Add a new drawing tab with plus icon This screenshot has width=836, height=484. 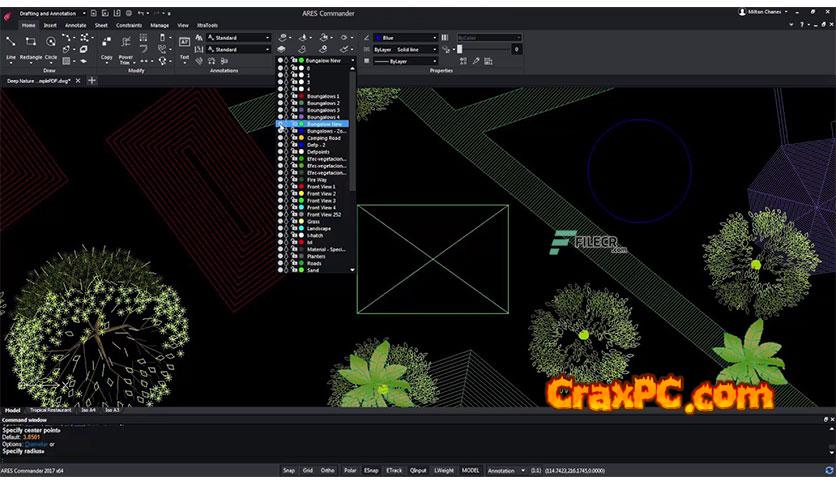[93, 80]
